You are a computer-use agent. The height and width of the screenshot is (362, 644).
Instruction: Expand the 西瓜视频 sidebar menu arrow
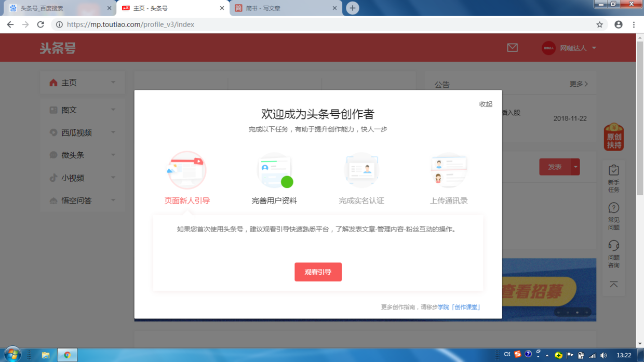(113, 132)
